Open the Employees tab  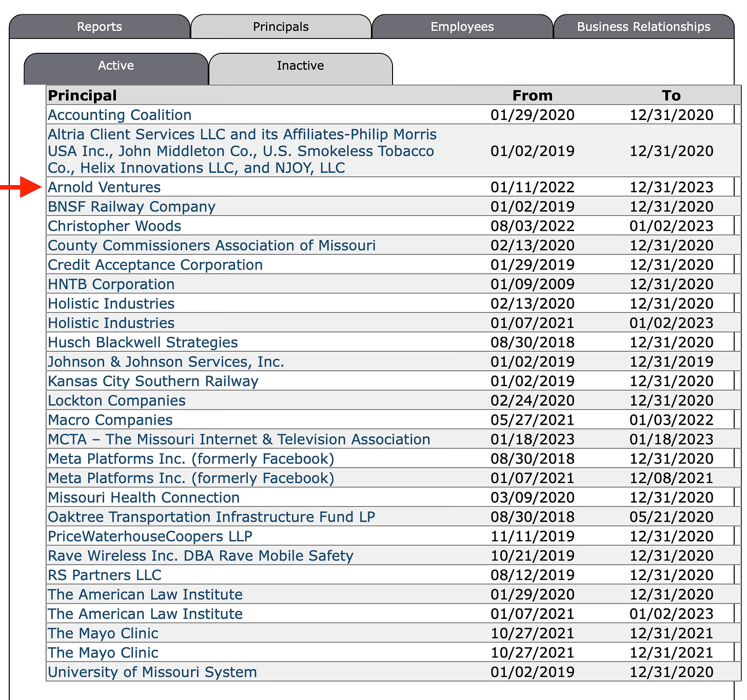point(462,27)
